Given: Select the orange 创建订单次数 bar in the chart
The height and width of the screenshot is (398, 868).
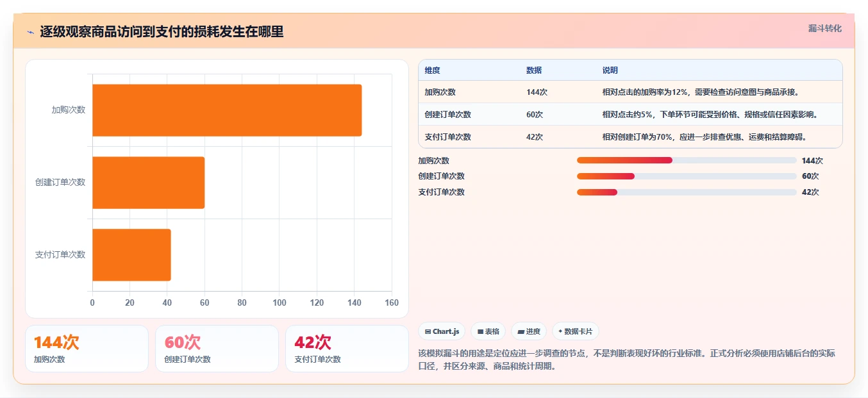Looking at the screenshot, I should (148, 183).
